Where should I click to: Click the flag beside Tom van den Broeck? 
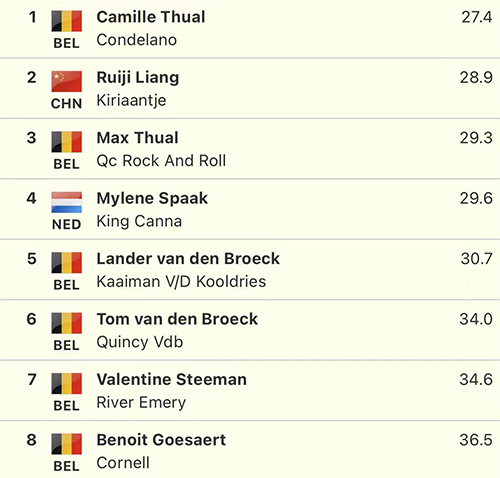(x=67, y=323)
